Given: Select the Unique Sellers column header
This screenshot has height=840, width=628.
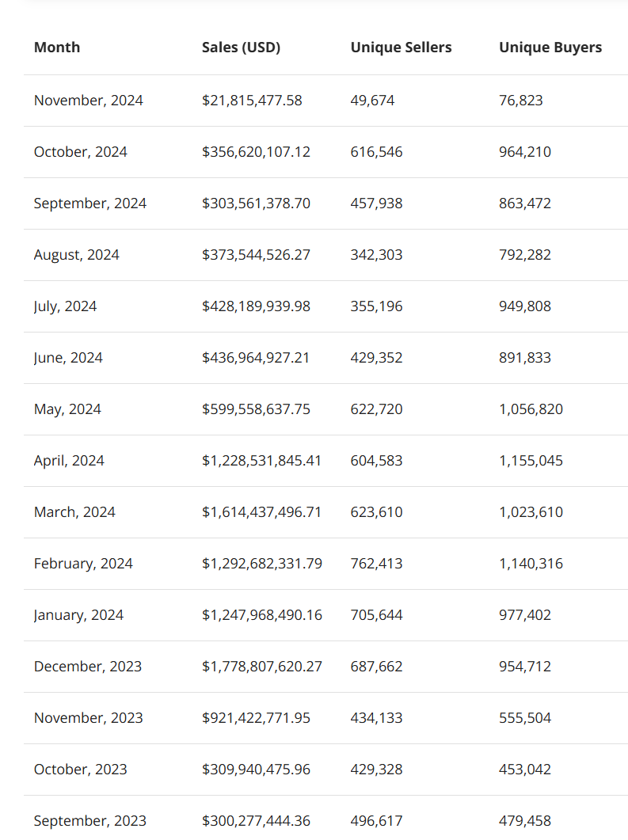Looking at the screenshot, I should click(401, 48).
